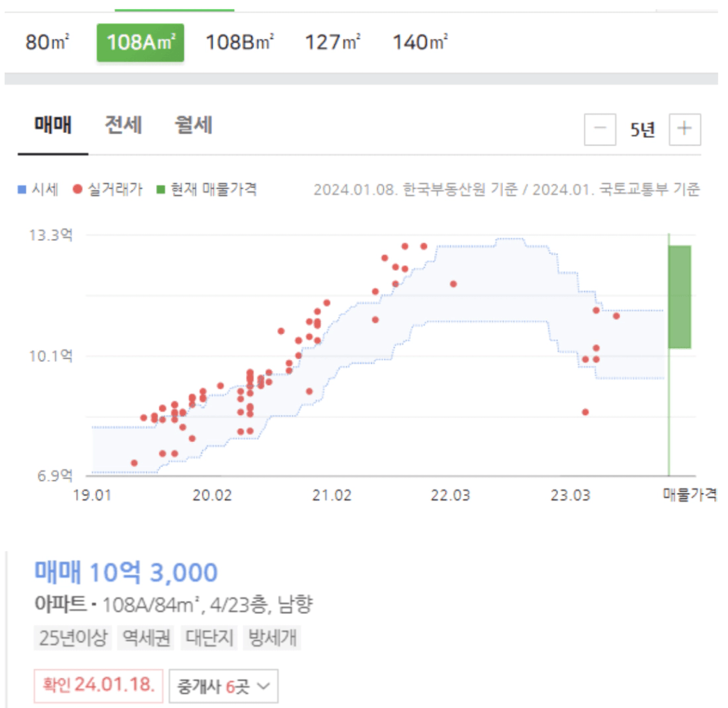Click the 6.9억 y-axis label
This screenshot has width=728, height=708.
[55, 475]
